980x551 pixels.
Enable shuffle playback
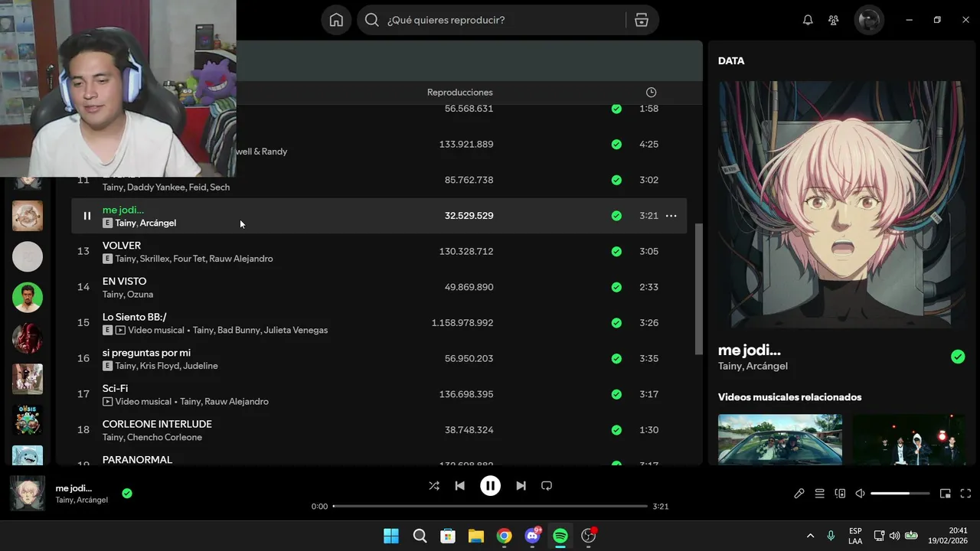(x=434, y=486)
